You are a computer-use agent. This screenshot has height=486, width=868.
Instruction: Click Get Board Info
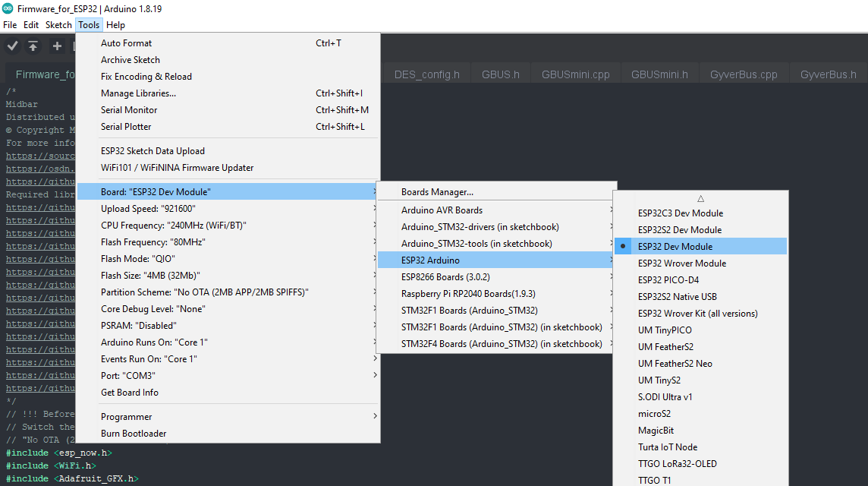(228, 392)
